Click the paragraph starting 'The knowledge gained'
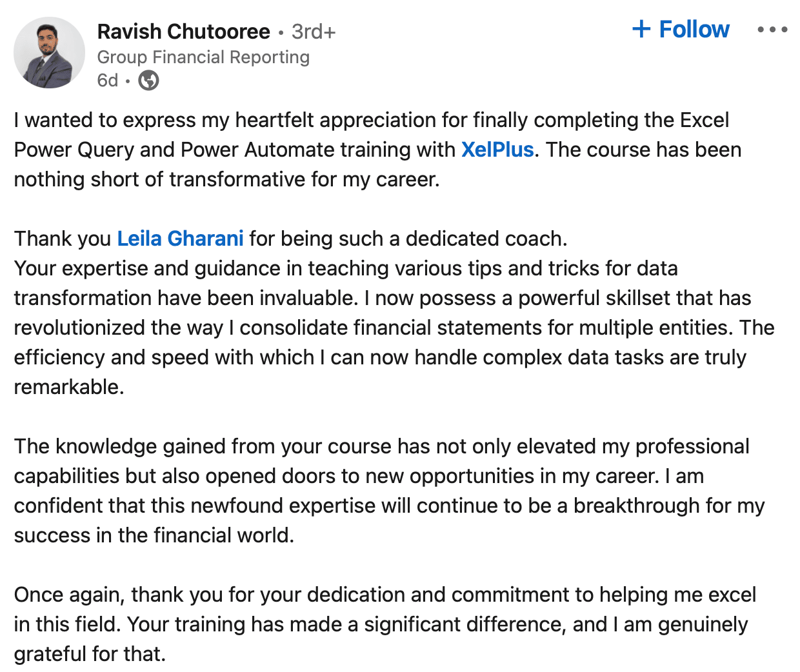This screenshot has width=800, height=672. point(389,491)
